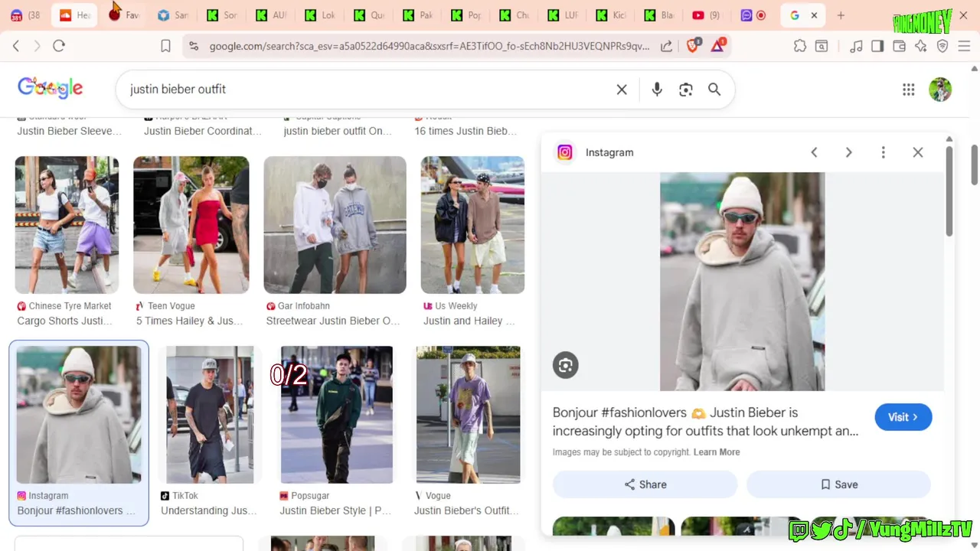Search by image with Google Lens icon
Screen dimensions: 980x551
(x=686, y=90)
